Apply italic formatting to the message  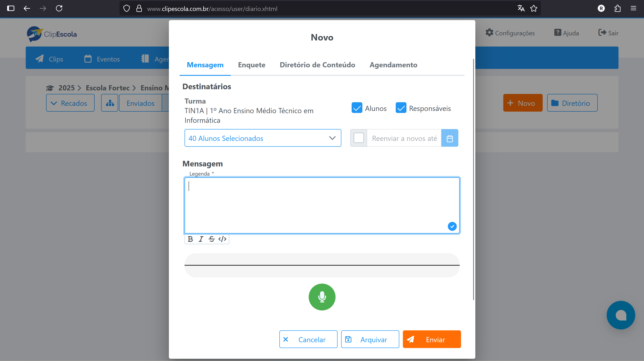[x=201, y=239]
